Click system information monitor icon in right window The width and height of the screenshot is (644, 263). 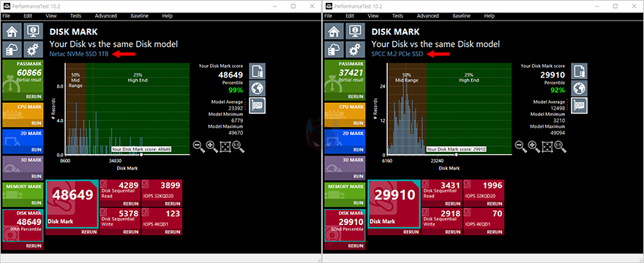click(355, 31)
